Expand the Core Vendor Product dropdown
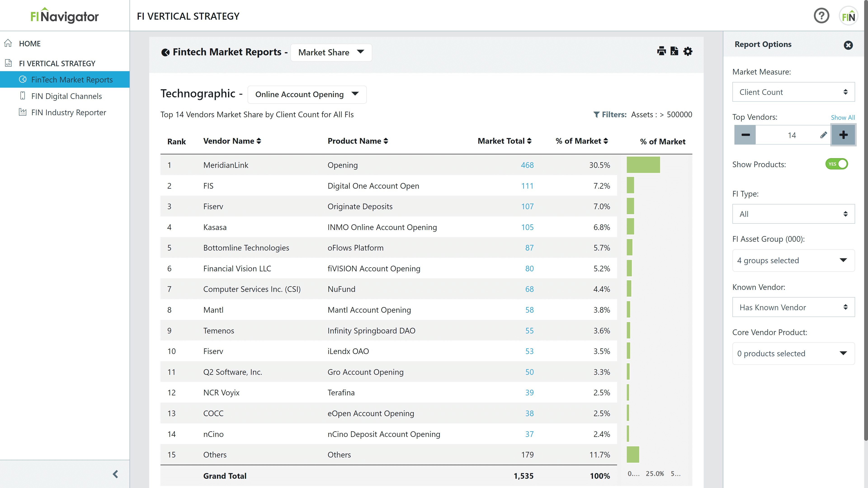 794,353
